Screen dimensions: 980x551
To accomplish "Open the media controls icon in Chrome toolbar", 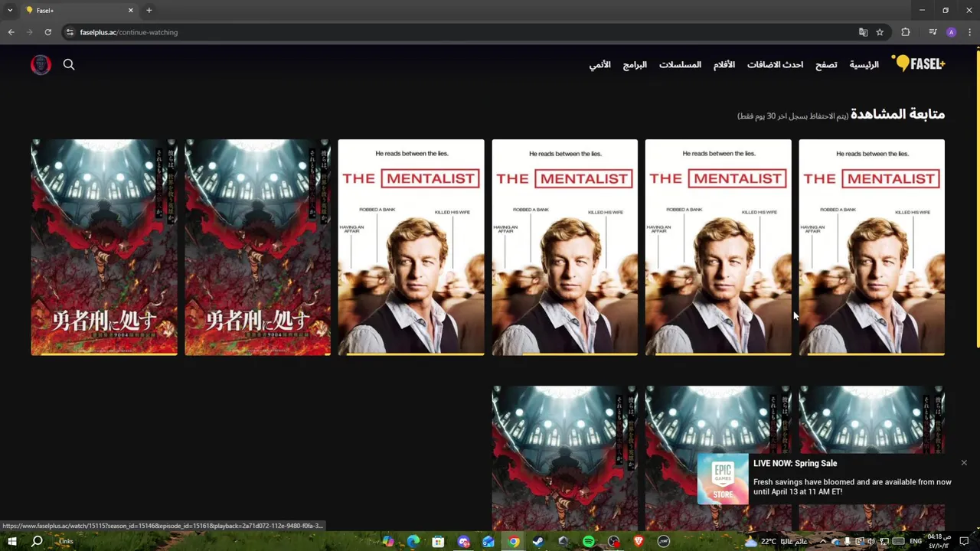I will (933, 32).
